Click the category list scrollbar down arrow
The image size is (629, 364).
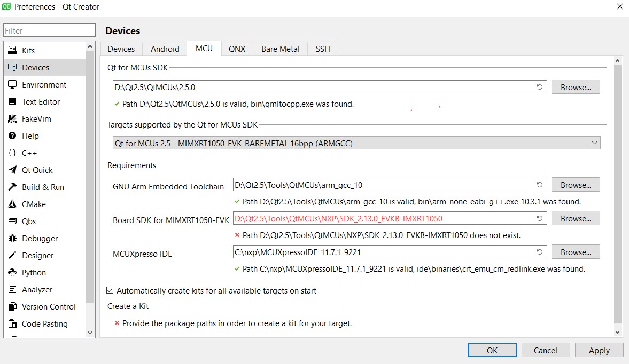[x=90, y=333]
